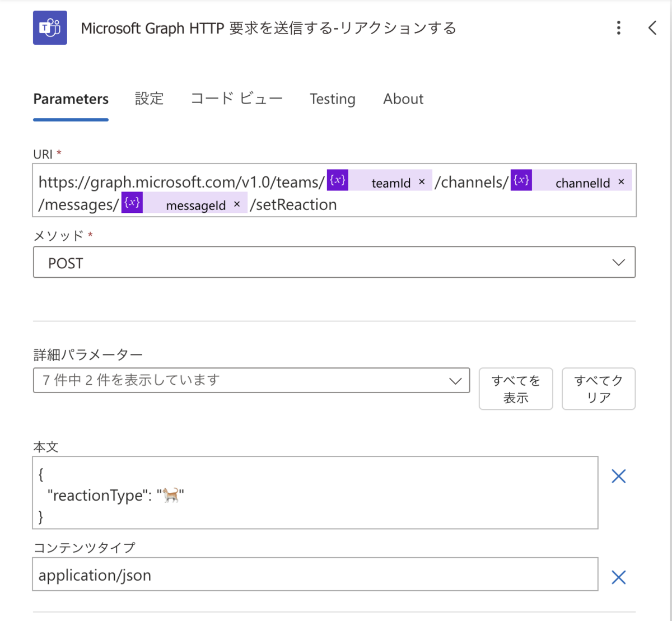Open the three-dot more options menu

[x=618, y=28]
